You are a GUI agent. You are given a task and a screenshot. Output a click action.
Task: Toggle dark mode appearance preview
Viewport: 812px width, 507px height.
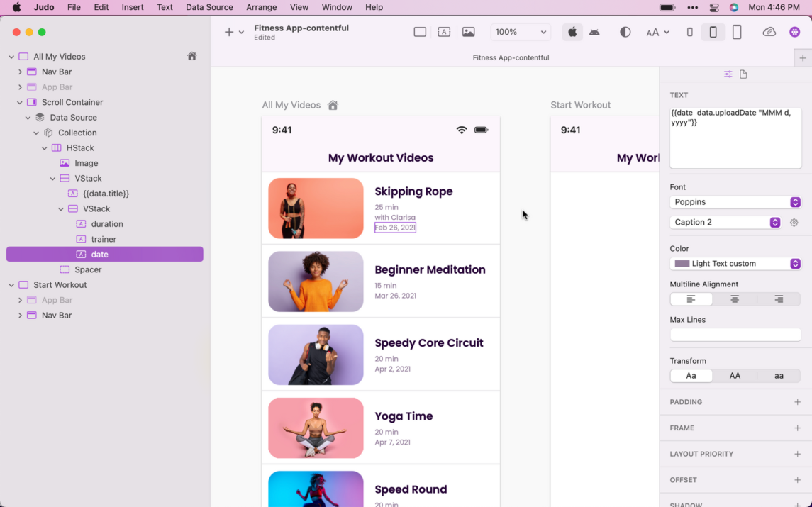pyautogui.click(x=625, y=32)
